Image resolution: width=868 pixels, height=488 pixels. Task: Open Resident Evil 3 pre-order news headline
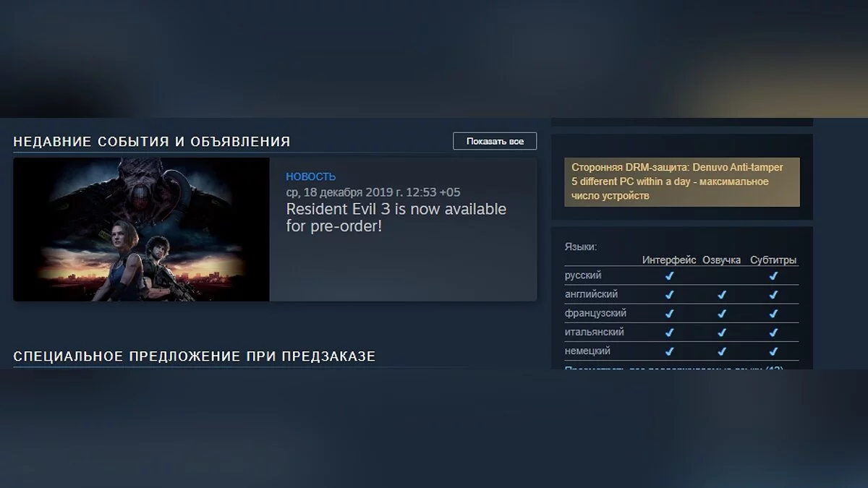click(396, 218)
